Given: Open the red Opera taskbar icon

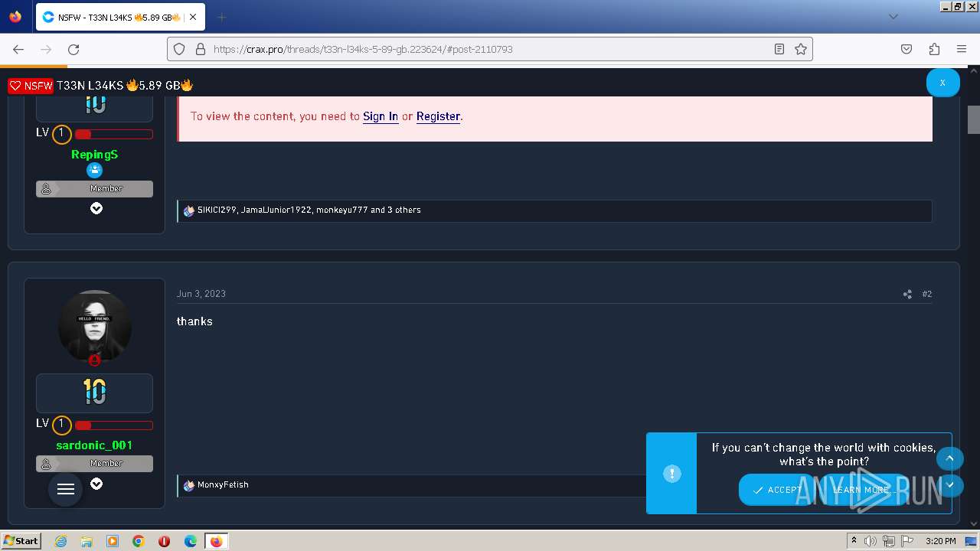Looking at the screenshot, I should pos(164,541).
